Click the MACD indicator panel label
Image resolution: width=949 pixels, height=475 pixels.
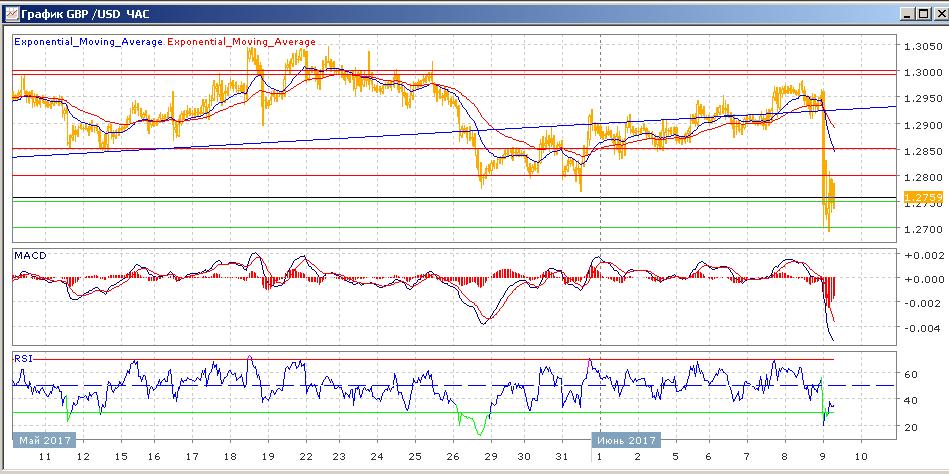pyautogui.click(x=30, y=256)
